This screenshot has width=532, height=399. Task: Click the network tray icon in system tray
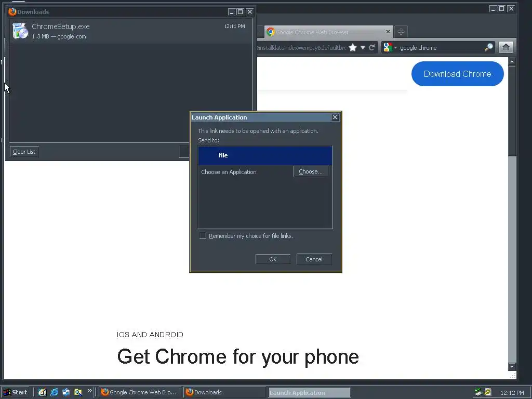pyautogui.click(x=478, y=392)
